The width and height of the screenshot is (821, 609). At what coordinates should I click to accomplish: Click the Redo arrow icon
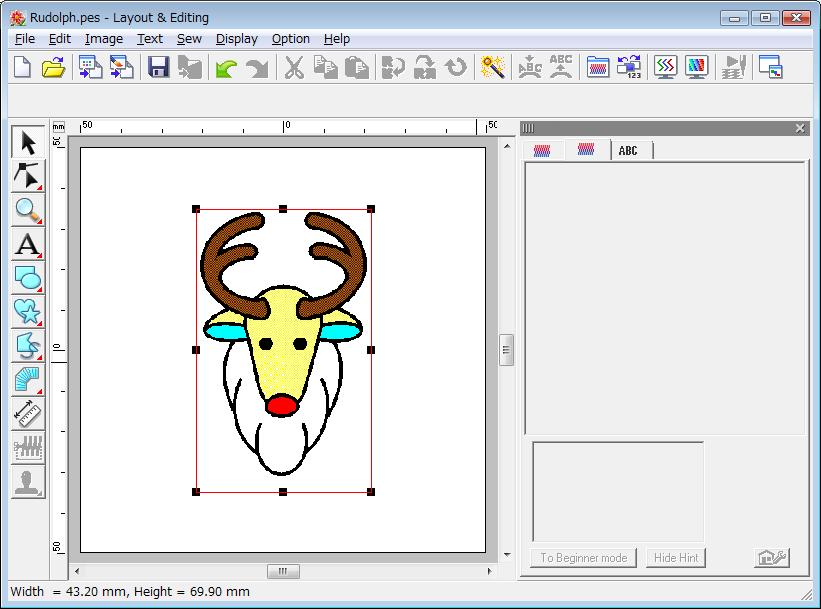coord(257,68)
